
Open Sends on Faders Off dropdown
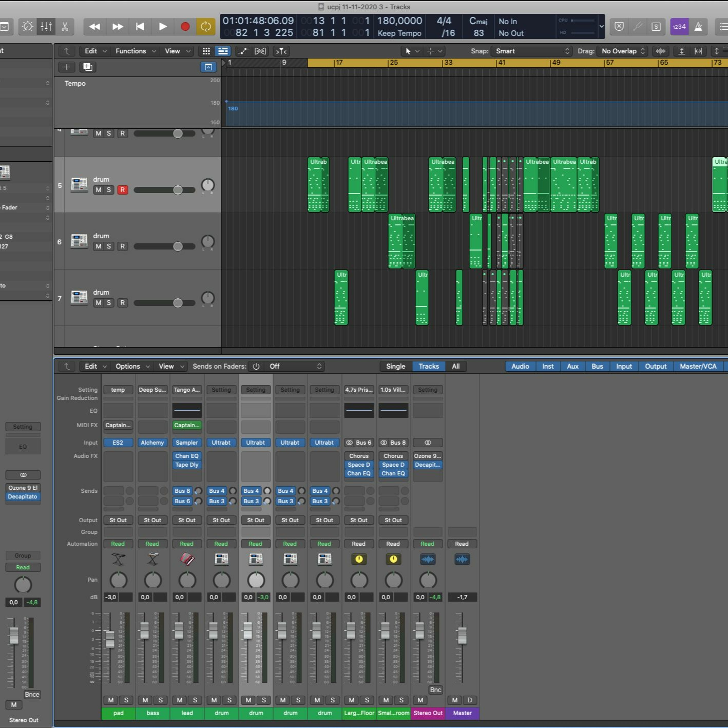295,366
